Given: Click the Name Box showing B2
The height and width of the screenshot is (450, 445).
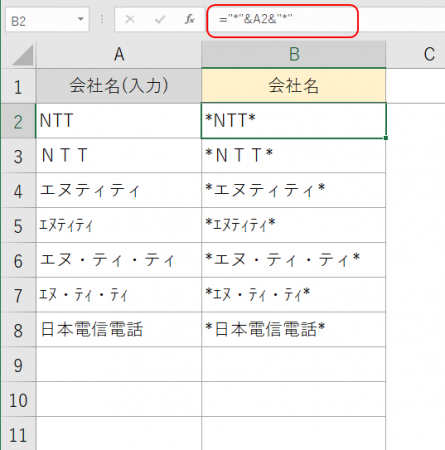Looking at the screenshot, I should (47, 19).
